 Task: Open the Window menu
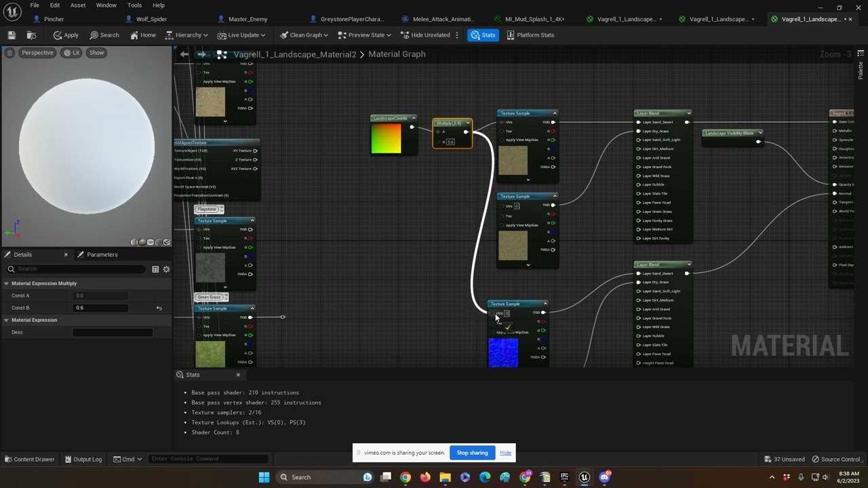[x=106, y=5]
